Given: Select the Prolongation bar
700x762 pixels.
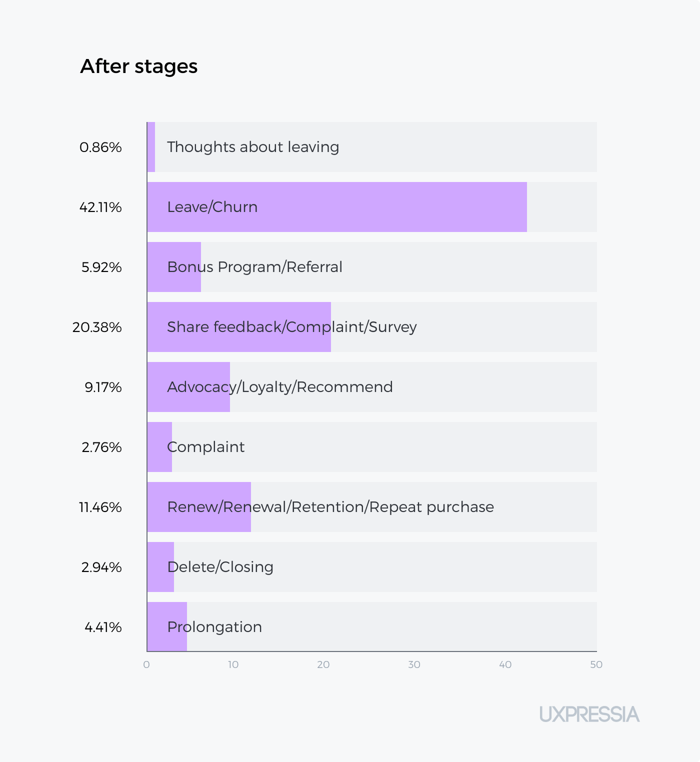Looking at the screenshot, I should [x=167, y=627].
